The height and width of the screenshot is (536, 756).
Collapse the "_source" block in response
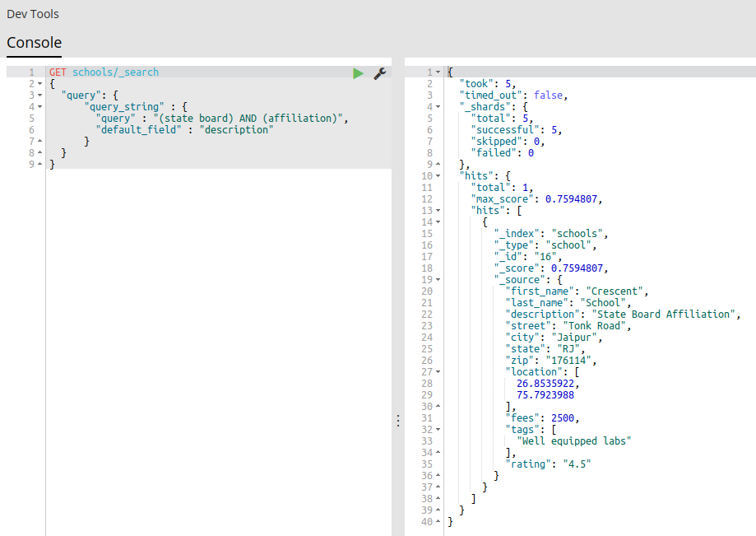coord(438,280)
